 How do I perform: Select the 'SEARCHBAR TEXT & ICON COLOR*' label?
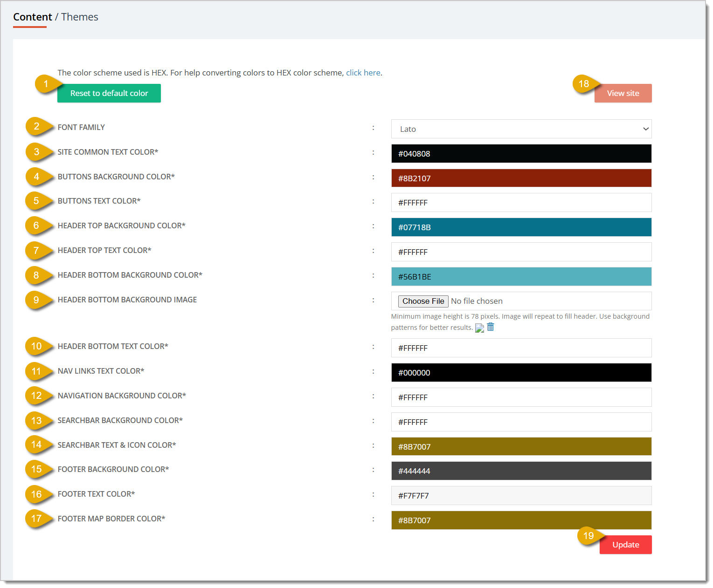117,445
